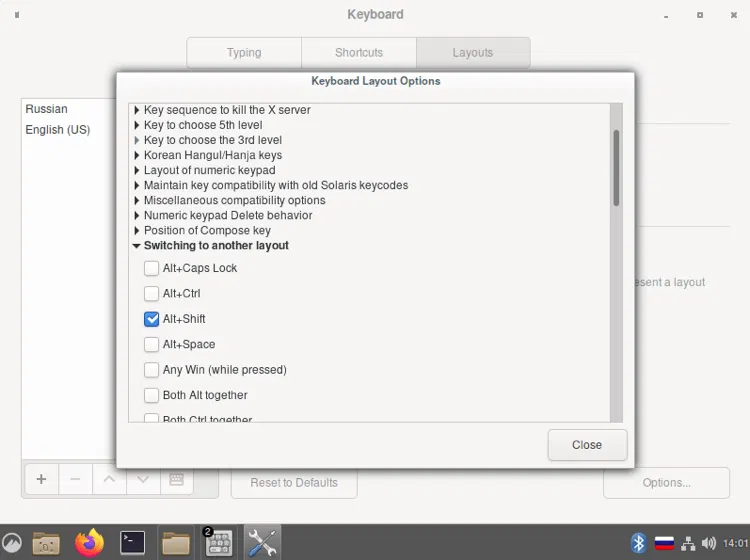Remove the selected layout with minus button

(75, 479)
